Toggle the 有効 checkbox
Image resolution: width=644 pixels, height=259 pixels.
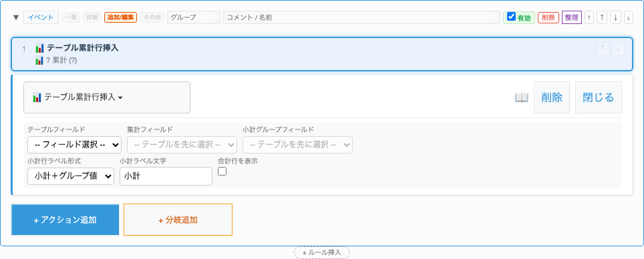click(511, 17)
